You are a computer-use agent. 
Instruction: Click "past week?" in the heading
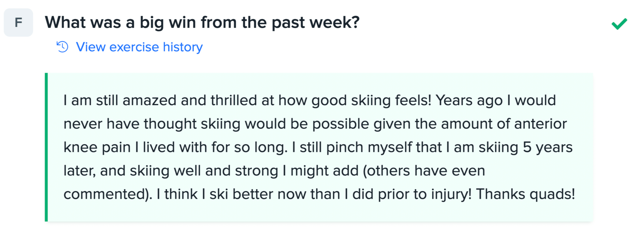[x=315, y=22]
